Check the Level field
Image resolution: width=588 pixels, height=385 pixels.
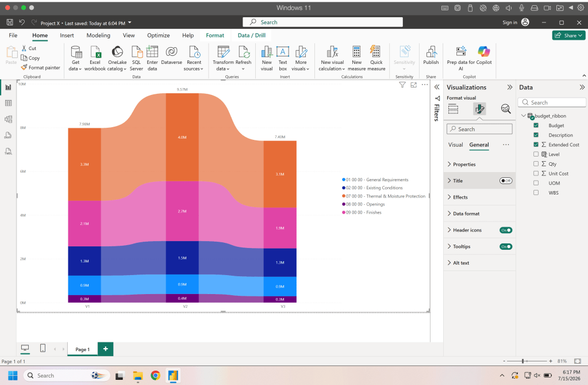coord(536,154)
